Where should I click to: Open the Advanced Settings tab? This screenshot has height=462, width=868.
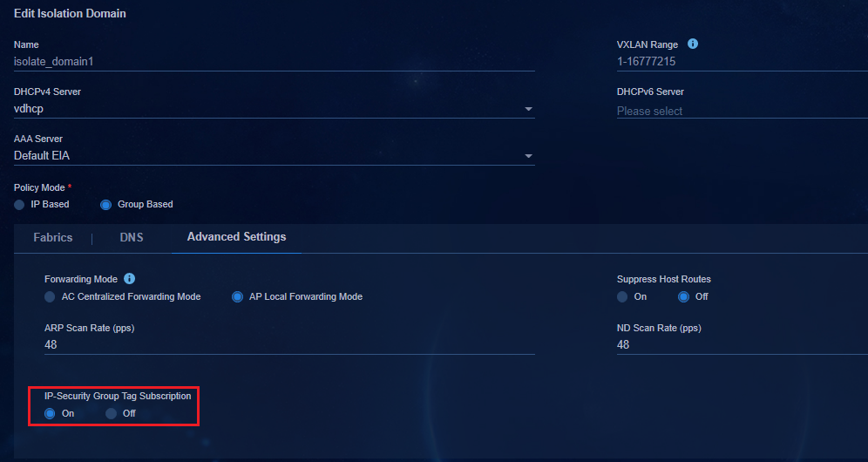[x=236, y=237]
